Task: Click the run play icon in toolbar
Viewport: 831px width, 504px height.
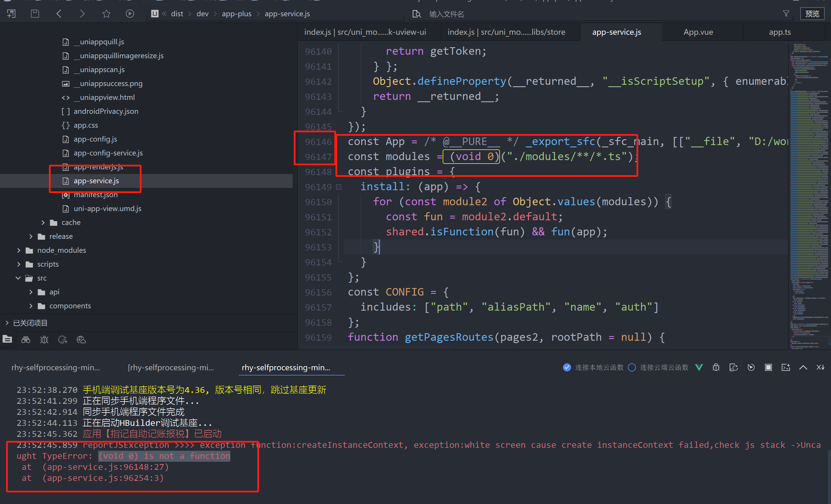Action: pos(130,14)
